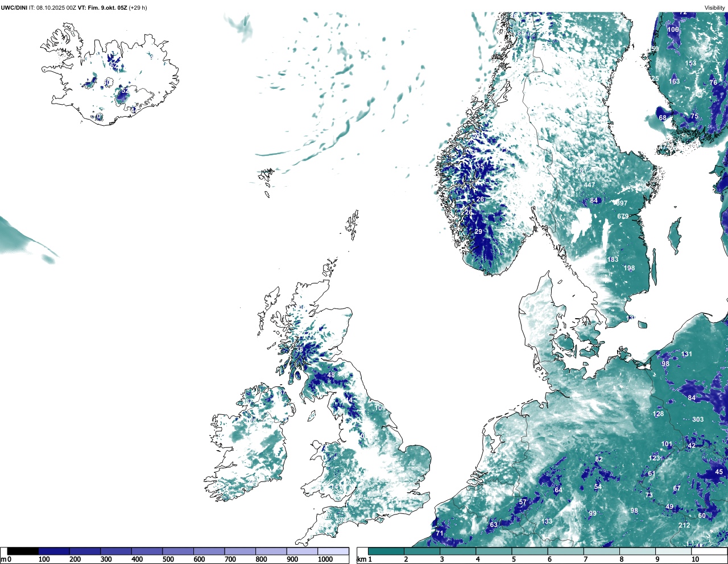The width and height of the screenshot is (728, 564).
Task: Click the '198' value in southern Sweden
Action: [629, 268]
